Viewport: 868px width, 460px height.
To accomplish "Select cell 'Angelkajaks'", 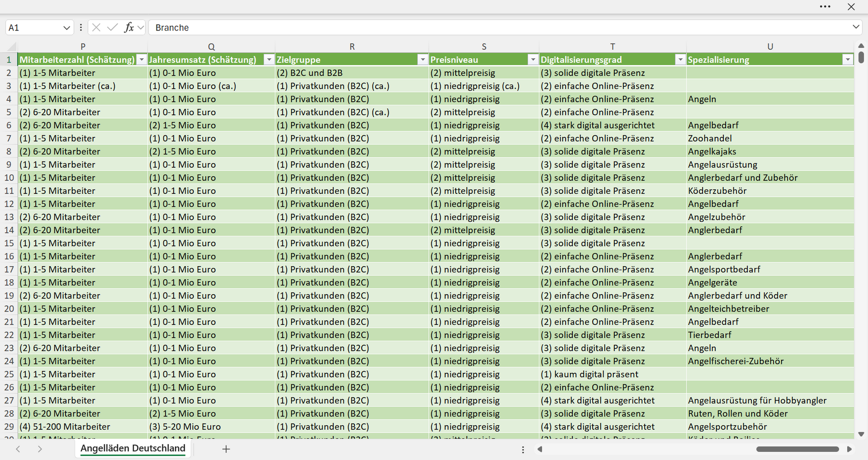I will point(770,151).
